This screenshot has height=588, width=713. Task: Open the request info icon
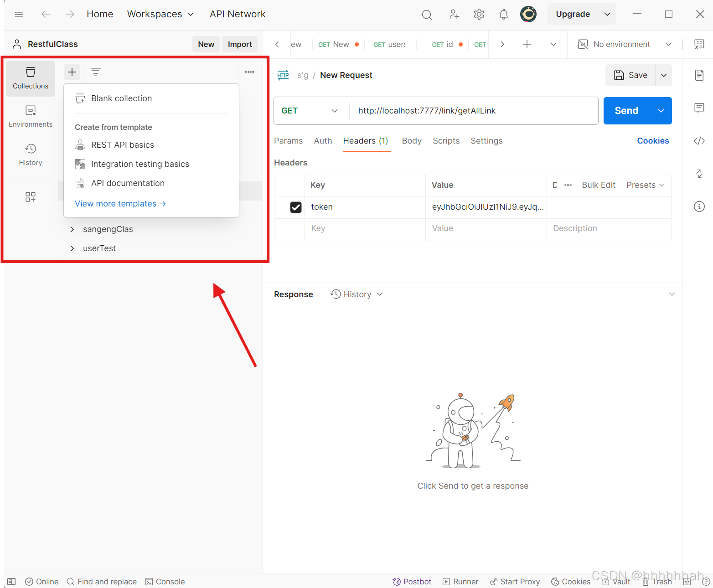[x=699, y=206]
